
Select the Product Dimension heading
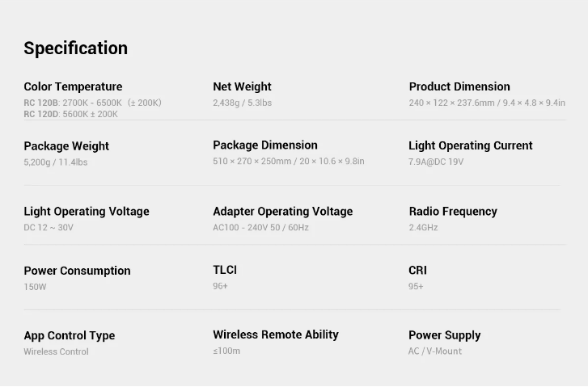[x=459, y=86]
